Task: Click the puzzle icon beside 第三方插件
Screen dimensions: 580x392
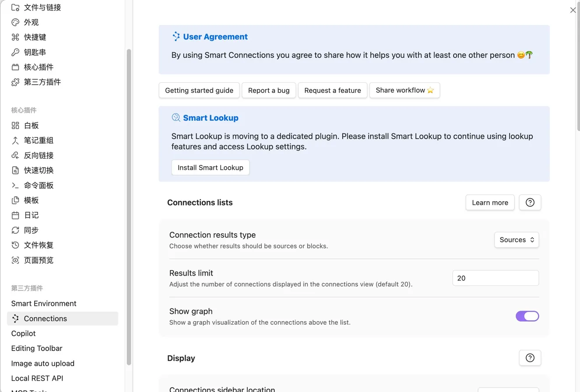Action: pyautogui.click(x=15, y=82)
